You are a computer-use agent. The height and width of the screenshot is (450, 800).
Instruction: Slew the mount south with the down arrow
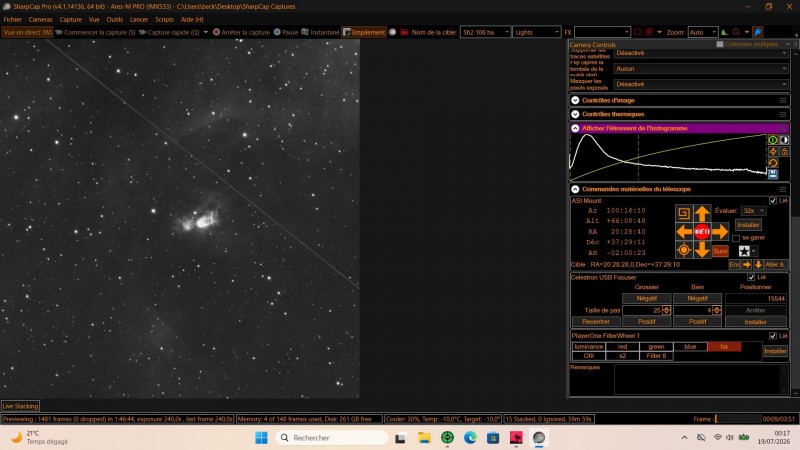(702, 250)
